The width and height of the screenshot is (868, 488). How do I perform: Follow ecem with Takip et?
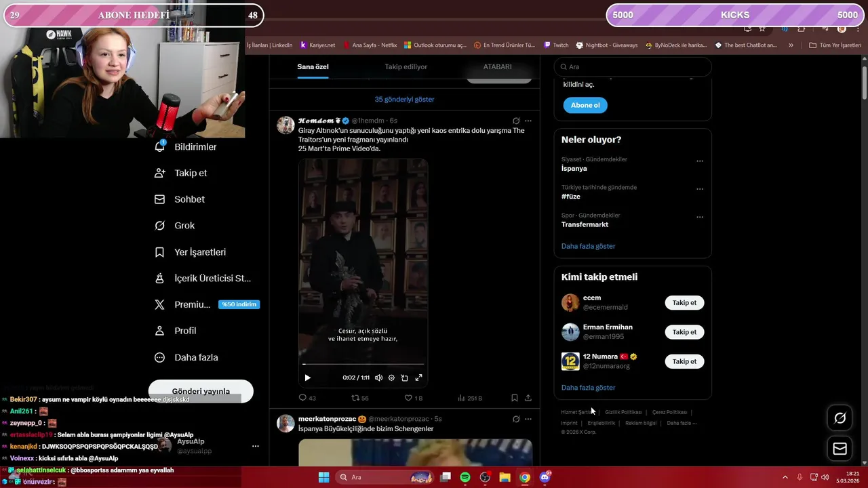pyautogui.click(x=684, y=303)
